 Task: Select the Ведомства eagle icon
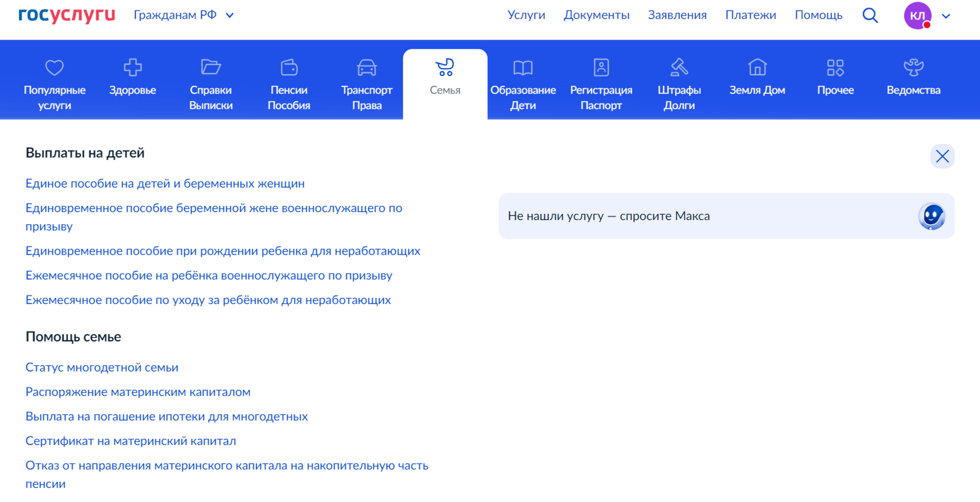click(x=914, y=67)
